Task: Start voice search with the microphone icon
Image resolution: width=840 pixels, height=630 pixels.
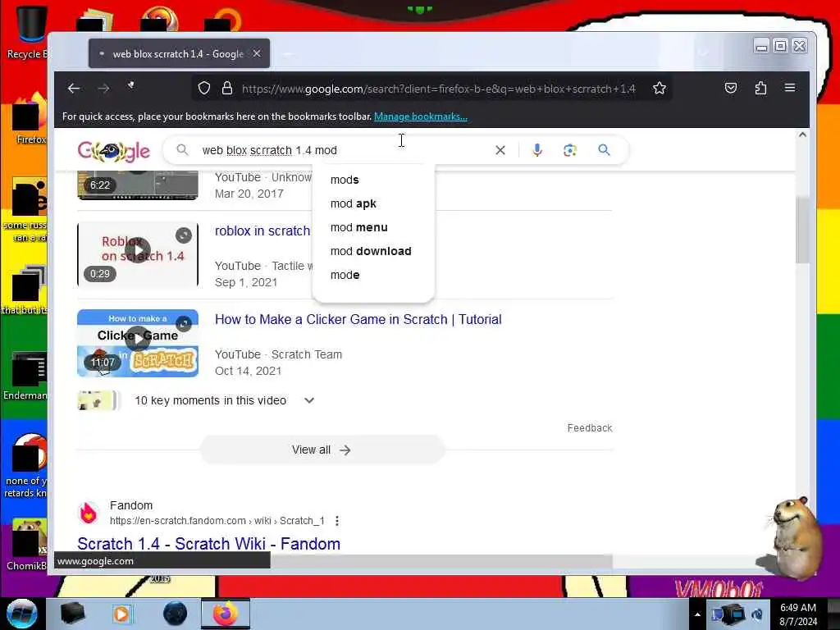Action: (x=537, y=150)
